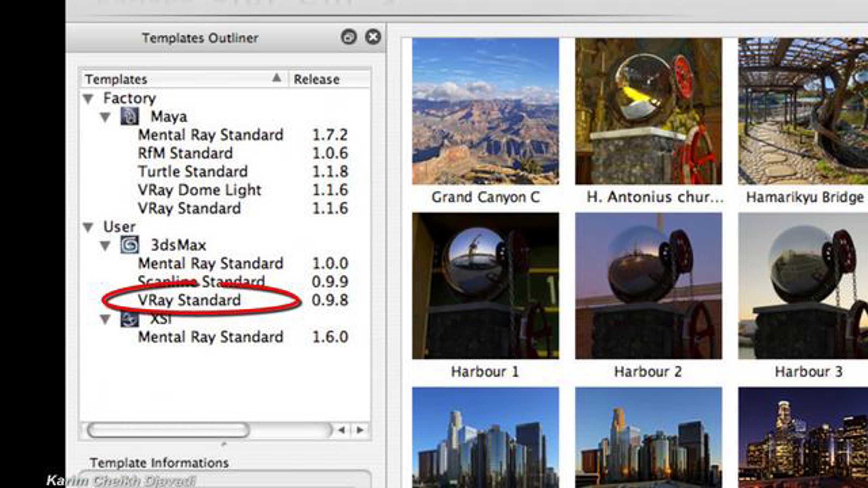Click the horizontal scrollbar thumb in Templates list

pyautogui.click(x=168, y=430)
